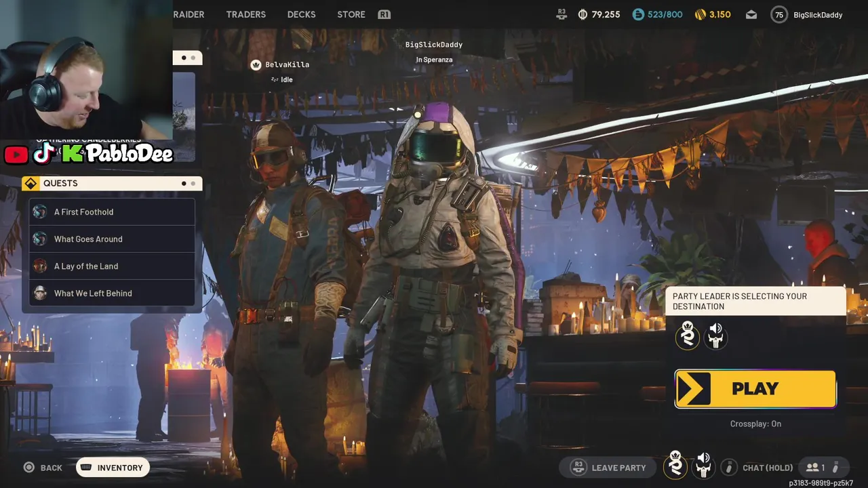Click the portrait icon for What We Left Behind
This screenshot has width=868, height=488.
(x=40, y=293)
